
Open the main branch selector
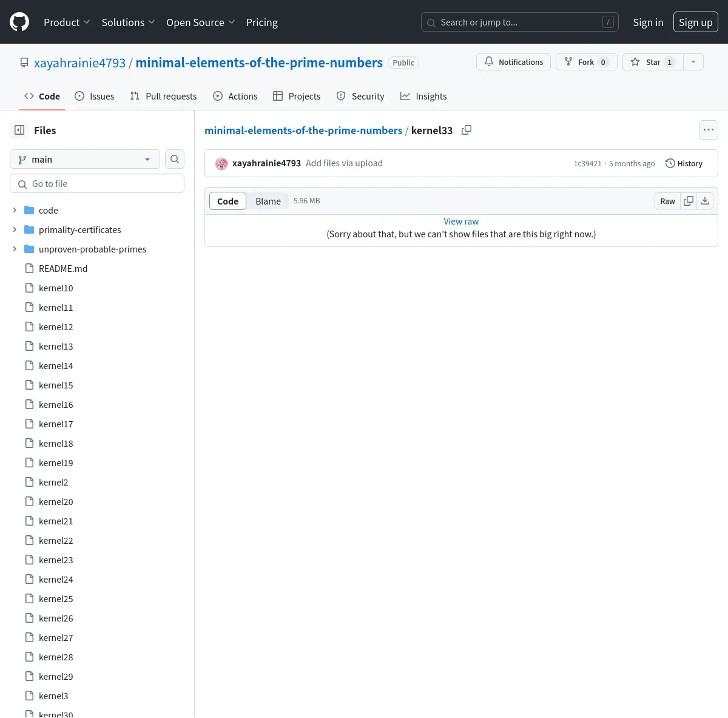click(85, 159)
